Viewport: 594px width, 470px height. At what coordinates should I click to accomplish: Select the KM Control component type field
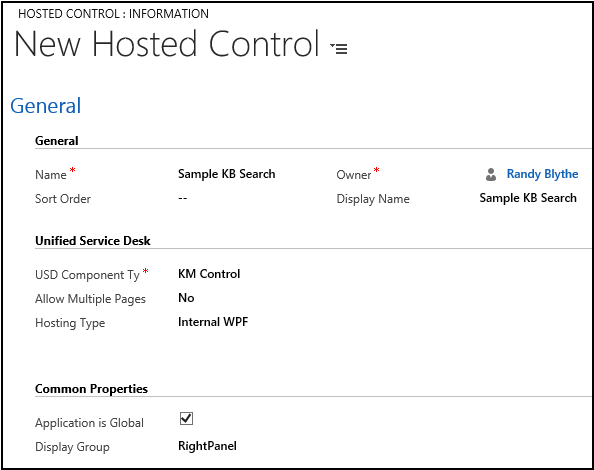point(209,274)
